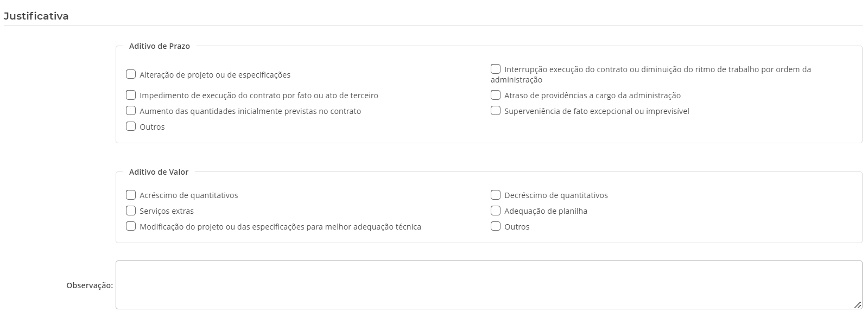The height and width of the screenshot is (318, 868).
Task: Check 'Interrupção execução do contrato' option
Action: [496, 69]
